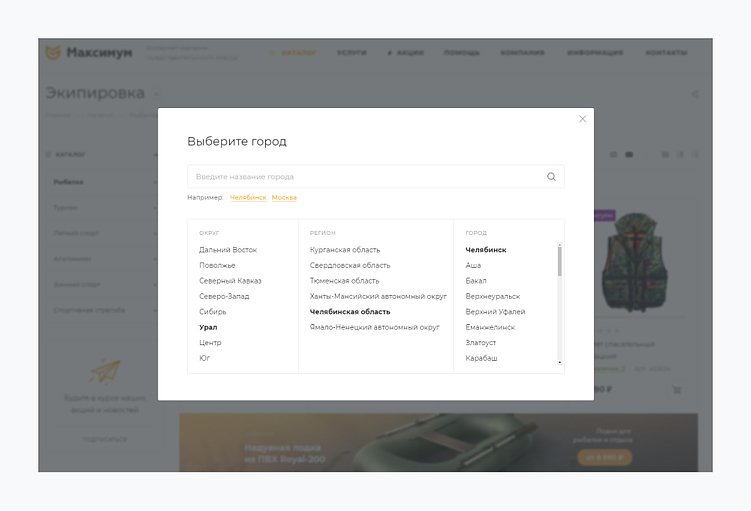Open Услуги menu in header
This screenshot has width=751, height=511.
[x=352, y=53]
